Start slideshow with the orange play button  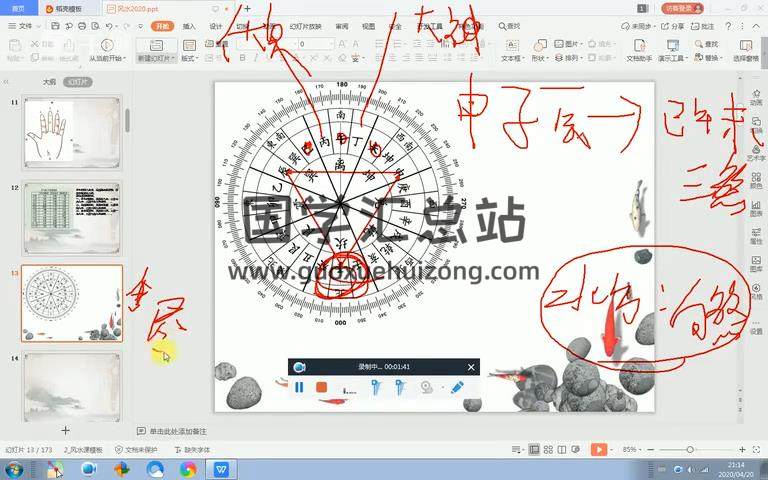[x=599, y=450]
